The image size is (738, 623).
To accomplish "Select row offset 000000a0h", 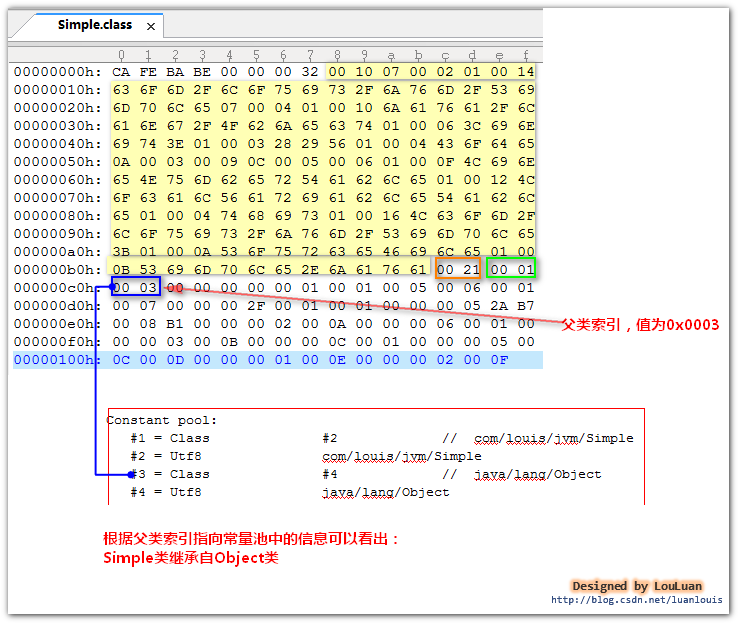I will coord(57,252).
